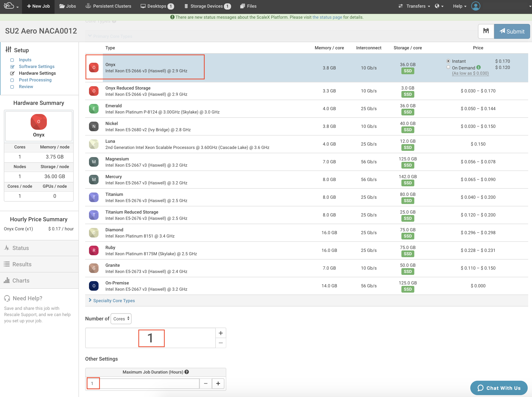Image resolution: width=532 pixels, height=397 pixels.
Task: Select the On Demand pricing option
Action: [448, 67]
